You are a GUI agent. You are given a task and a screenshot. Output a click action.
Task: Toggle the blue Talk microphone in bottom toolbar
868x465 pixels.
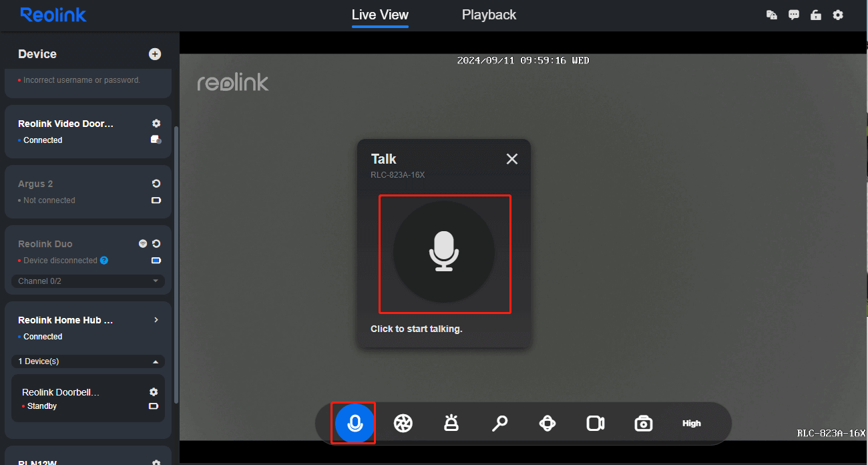pyautogui.click(x=355, y=423)
